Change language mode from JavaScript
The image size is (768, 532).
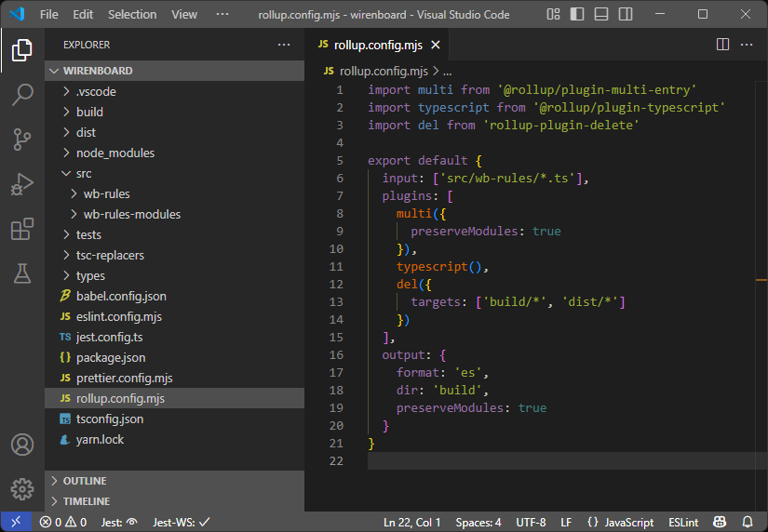(623, 523)
